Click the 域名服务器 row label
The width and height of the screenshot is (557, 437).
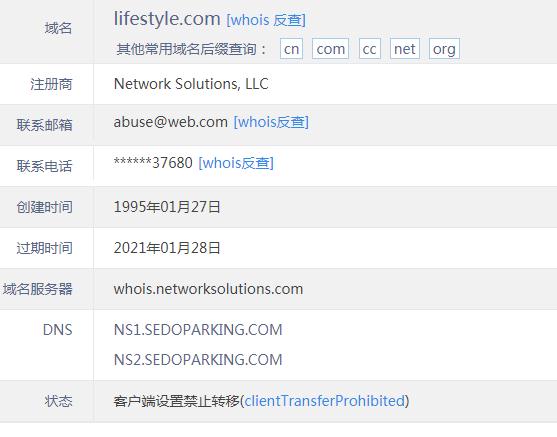coord(38,289)
